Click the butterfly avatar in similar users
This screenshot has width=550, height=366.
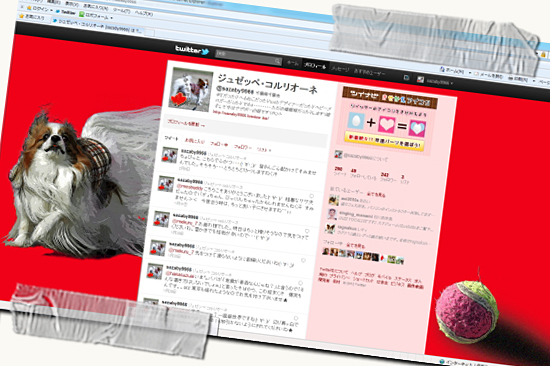coord(330,228)
